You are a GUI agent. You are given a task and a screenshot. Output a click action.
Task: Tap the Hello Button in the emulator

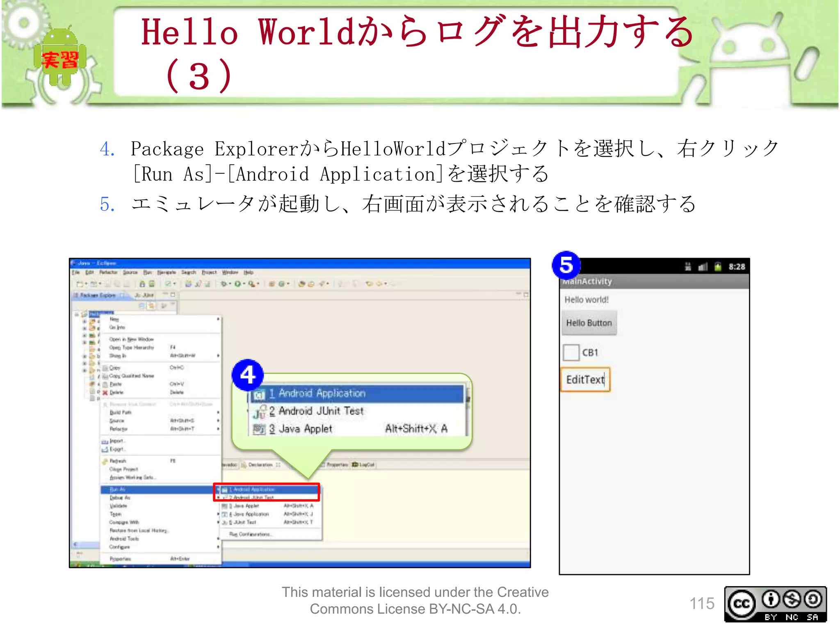click(x=589, y=323)
